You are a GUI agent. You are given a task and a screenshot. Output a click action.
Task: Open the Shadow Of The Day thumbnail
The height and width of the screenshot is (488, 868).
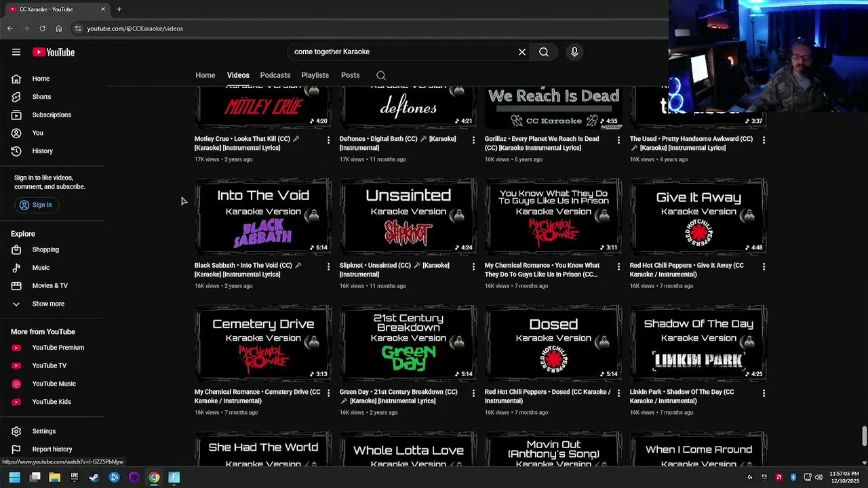[698, 343]
